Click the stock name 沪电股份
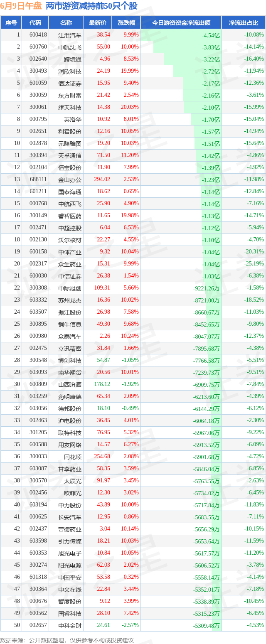The height and width of the screenshot is (644, 266). pos(70,421)
